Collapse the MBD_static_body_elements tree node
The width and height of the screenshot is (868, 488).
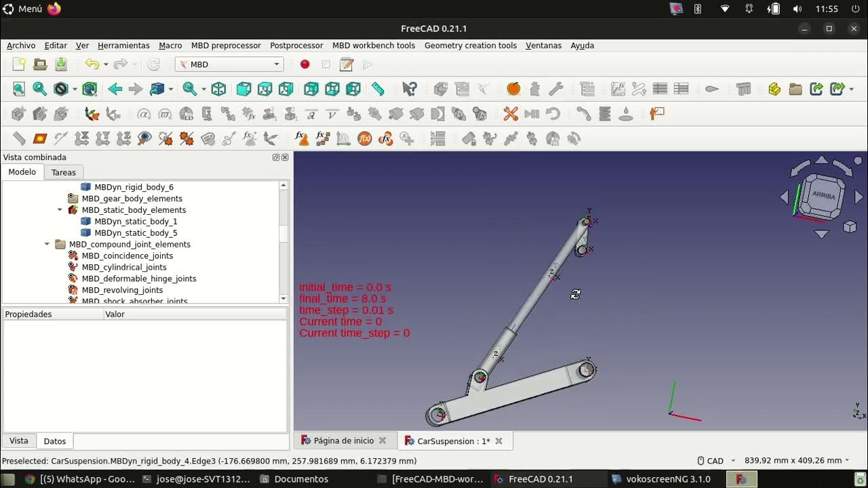pos(60,210)
